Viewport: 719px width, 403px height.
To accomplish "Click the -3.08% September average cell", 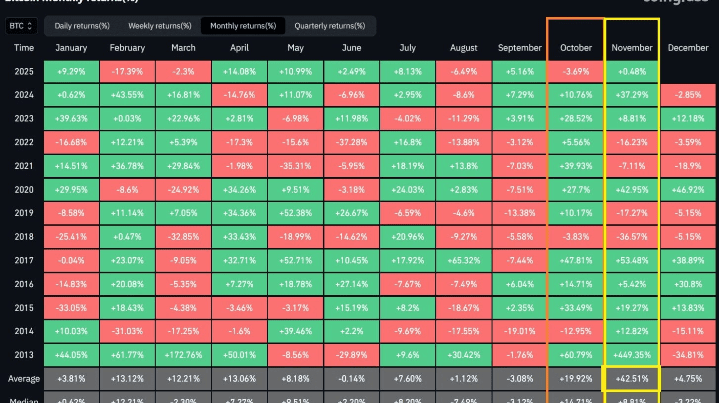I will (520, 379).
